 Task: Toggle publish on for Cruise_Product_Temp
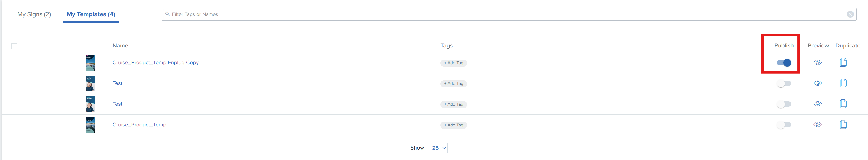(x=784, y=125)
